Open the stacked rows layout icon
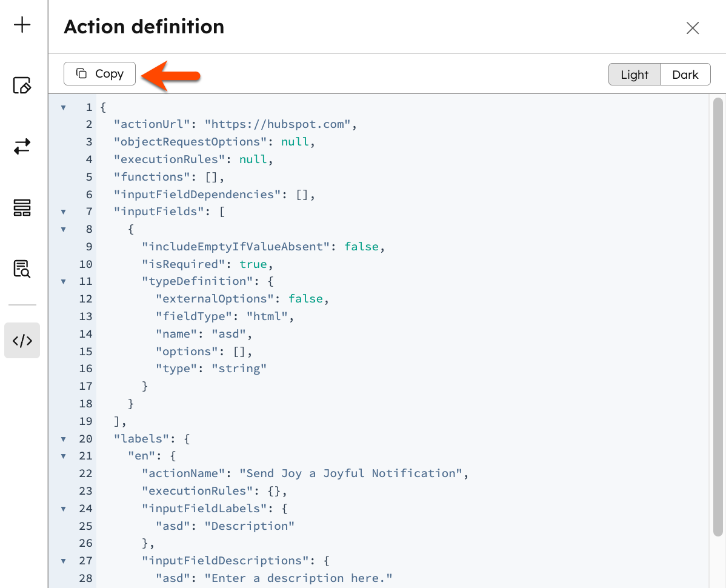Viewport: 726px width, 588px height. 22,207
